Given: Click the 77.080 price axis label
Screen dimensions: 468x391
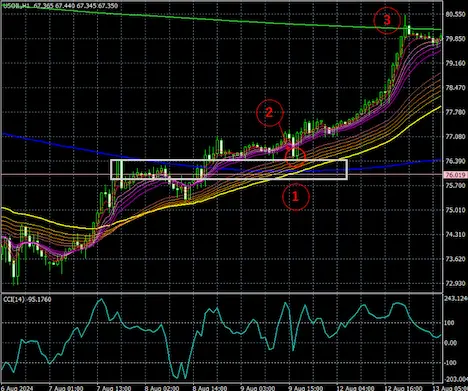Looking at the screenshot, I should (x=455, y=136).
